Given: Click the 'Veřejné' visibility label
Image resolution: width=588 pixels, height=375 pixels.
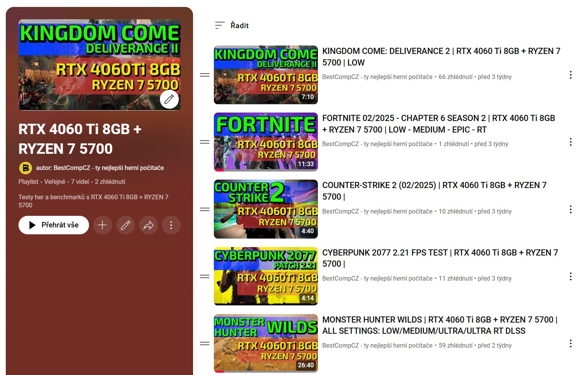Looking at the screenshot, I should (x=55, y=182).
